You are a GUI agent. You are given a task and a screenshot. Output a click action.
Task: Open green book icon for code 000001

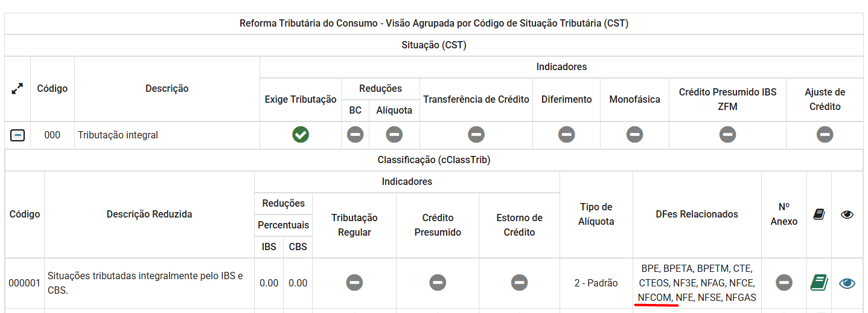[x=819, y=282]
